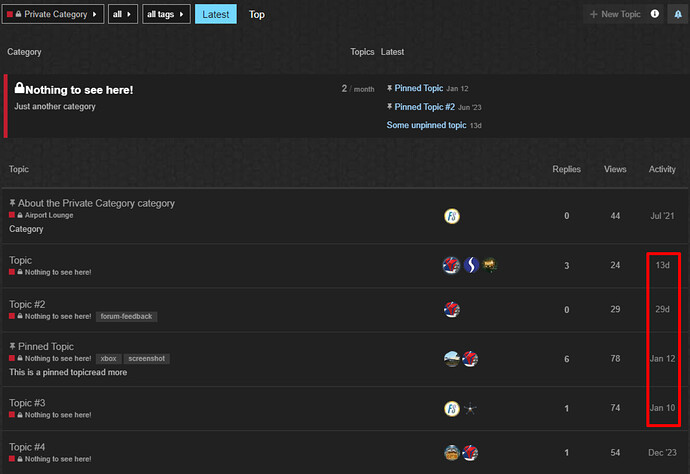Switch to the Latest tab
The width and height of the screenshot is (690, 474).
[x=216, y=14]
